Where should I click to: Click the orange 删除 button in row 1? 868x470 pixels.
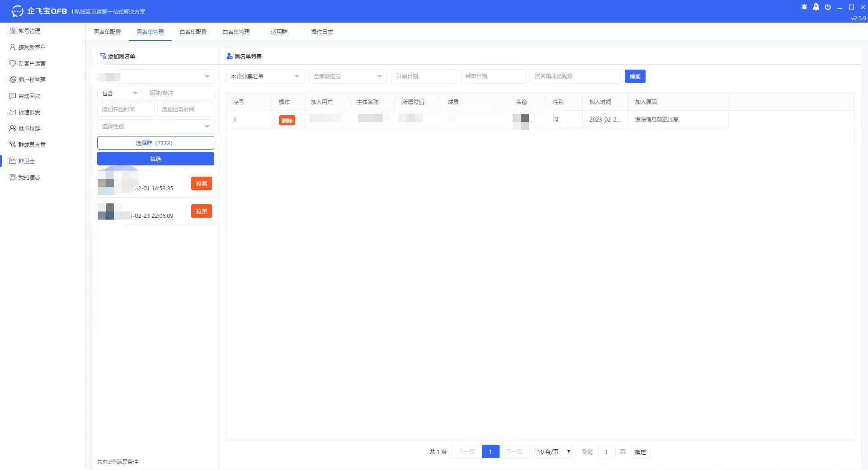click(287, 120)
